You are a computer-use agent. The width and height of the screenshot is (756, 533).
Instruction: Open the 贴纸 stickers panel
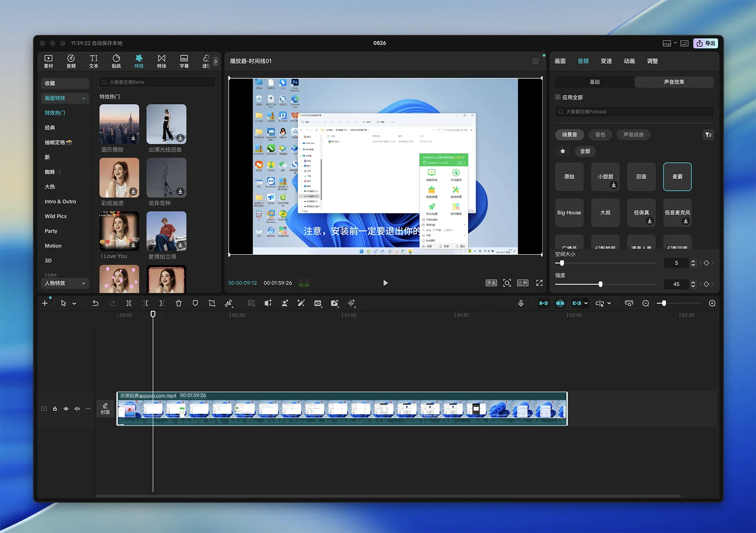tap(116, 61)
